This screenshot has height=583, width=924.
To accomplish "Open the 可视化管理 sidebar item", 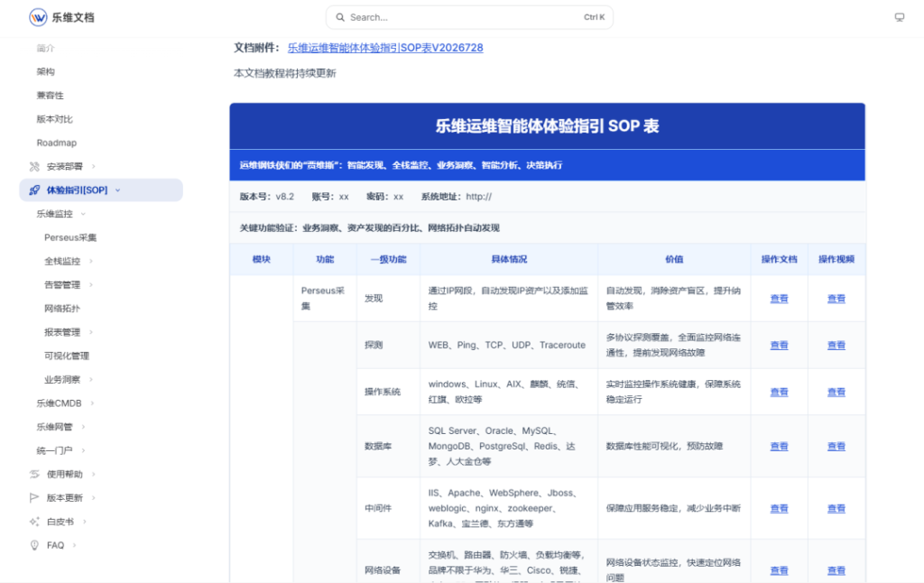I will pos(67,356).
